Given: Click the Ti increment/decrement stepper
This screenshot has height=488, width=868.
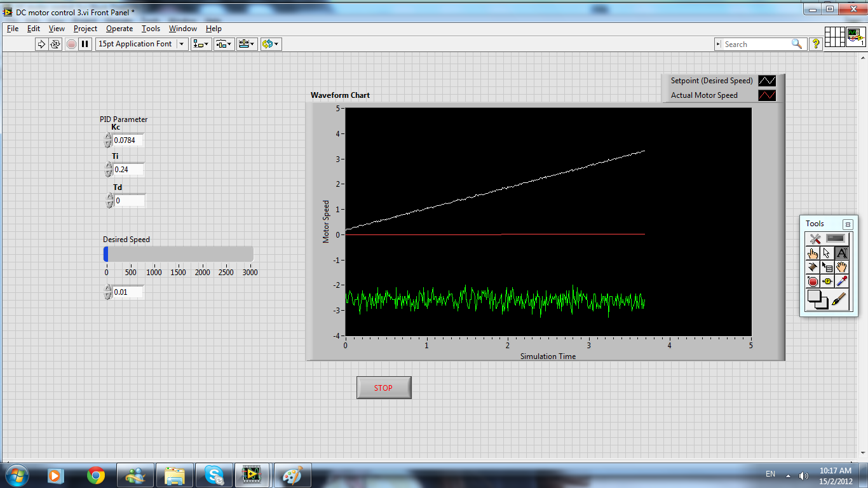Looking at the screenshot, I should tap(107, 170).
